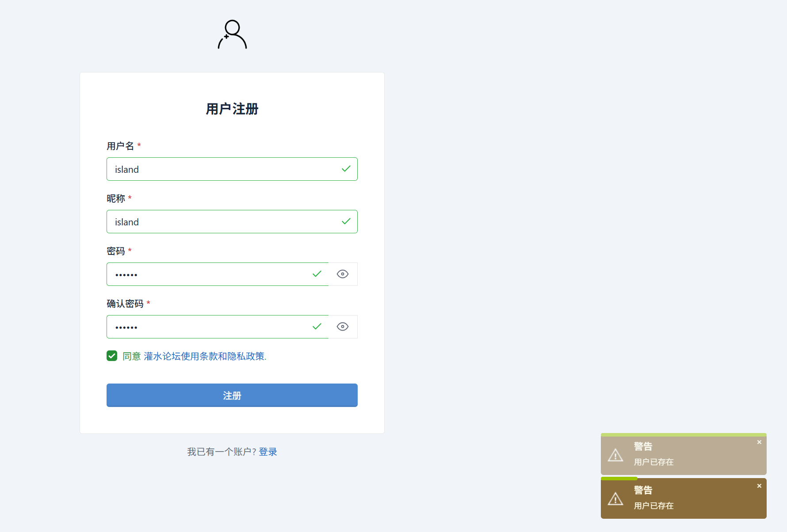Click the green checkmark in username field
This screenshot has width=787, height=532.
click(x=346, y=169)
